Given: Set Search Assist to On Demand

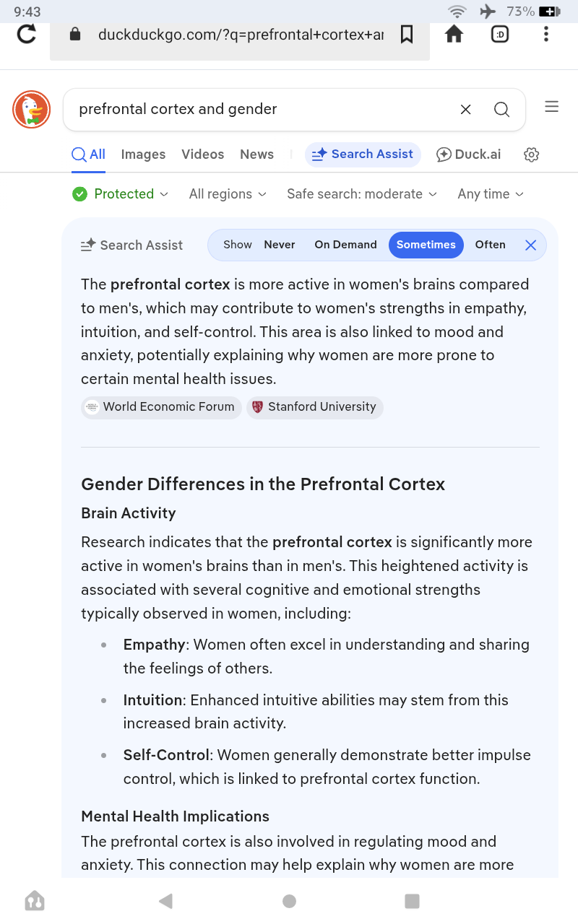Looking at the screenshot, I should pyautogui.click(x=345, y=245).
